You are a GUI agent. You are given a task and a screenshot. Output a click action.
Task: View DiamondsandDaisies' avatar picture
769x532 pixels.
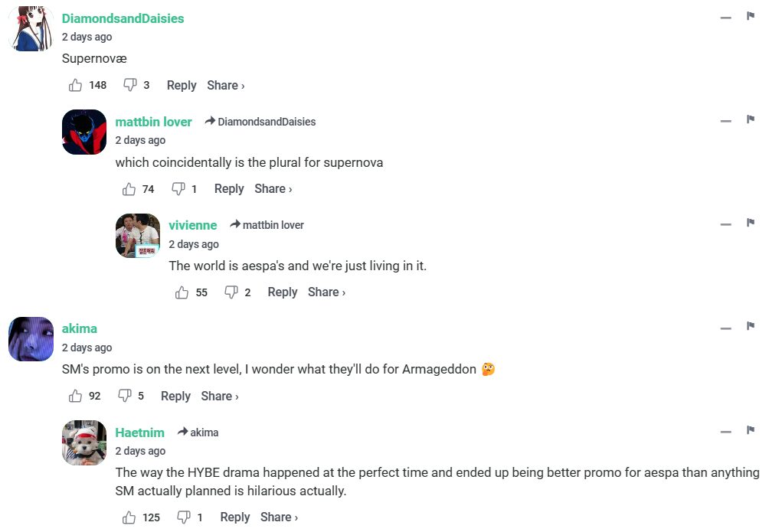(x=31, y=30)
